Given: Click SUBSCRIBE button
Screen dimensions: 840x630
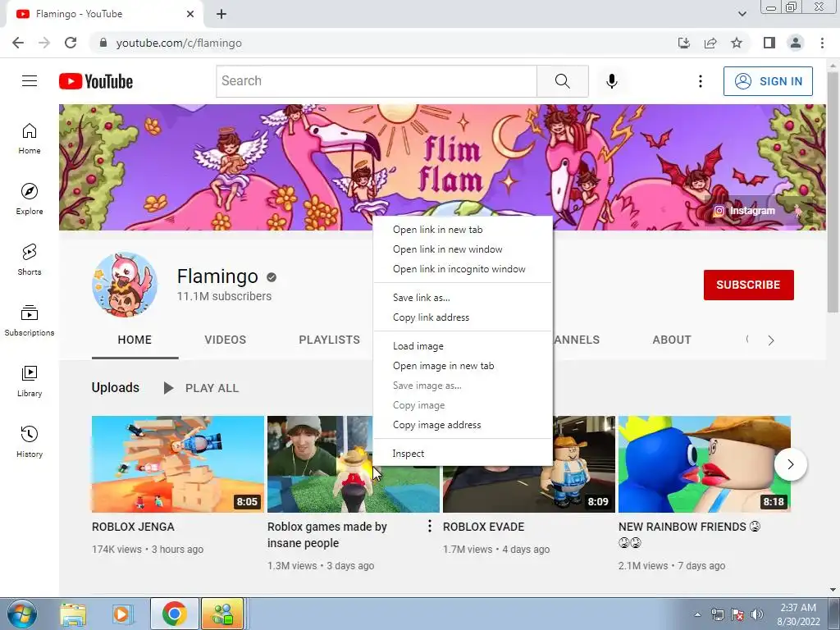Looking at the screenshot, I should pos(748,285).
